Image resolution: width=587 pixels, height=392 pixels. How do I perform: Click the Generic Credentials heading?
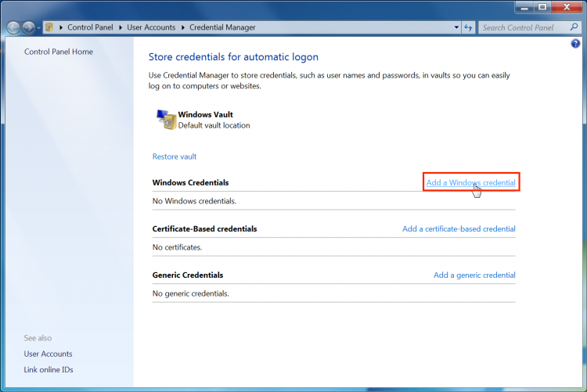click(188, 275)
